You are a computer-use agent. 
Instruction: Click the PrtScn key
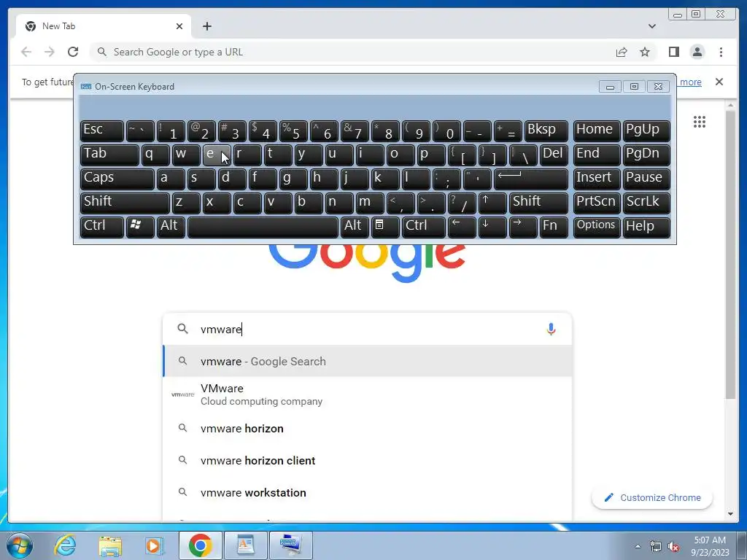pos(597,203)
